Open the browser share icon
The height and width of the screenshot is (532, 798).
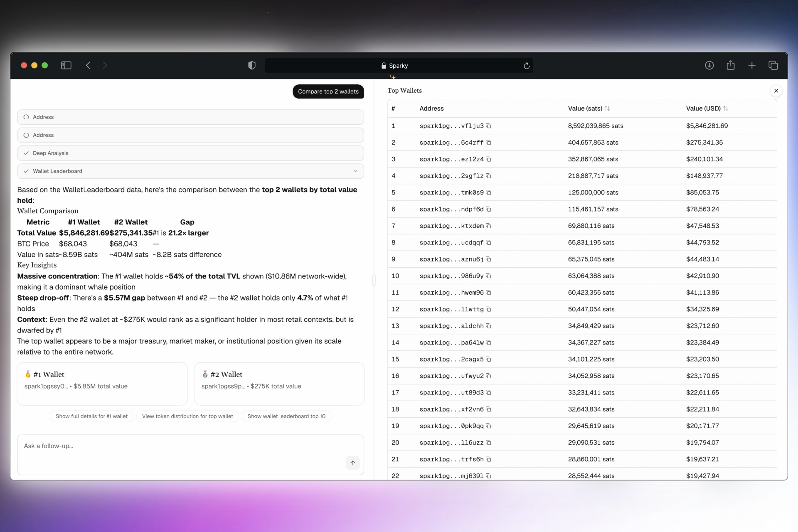731,65
